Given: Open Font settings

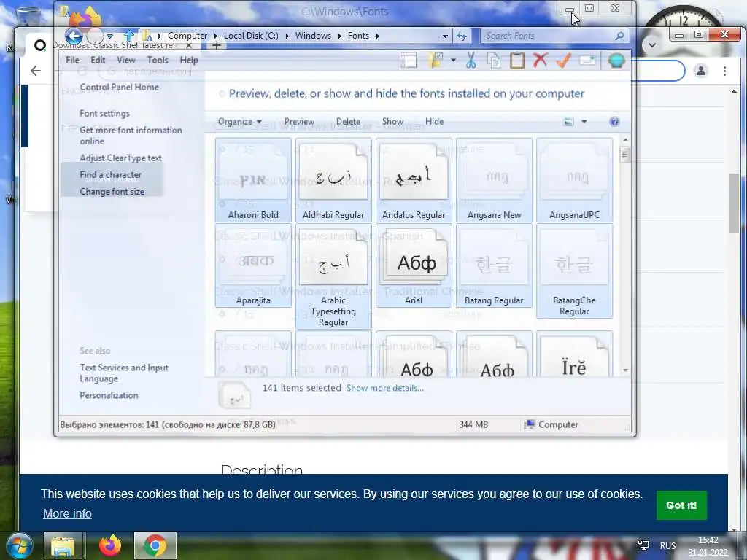Looking at the screenshot, I should [x=104, y=113].
